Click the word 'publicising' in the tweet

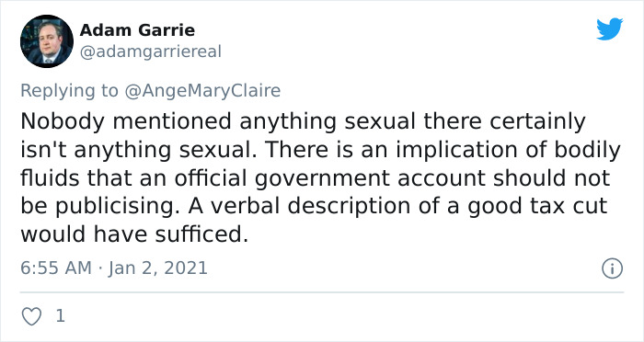pos(115,207)
